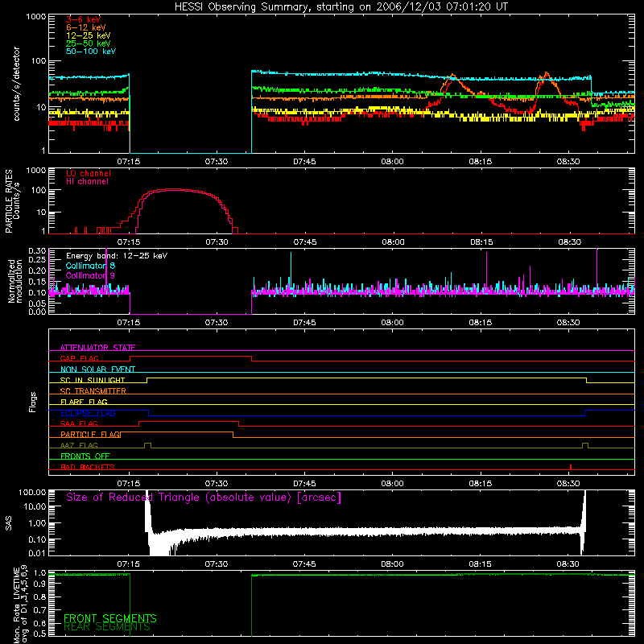644x644 pixels.
Task: Click the 0.9 tick on the livetime axis
Action: pos(39,584)
